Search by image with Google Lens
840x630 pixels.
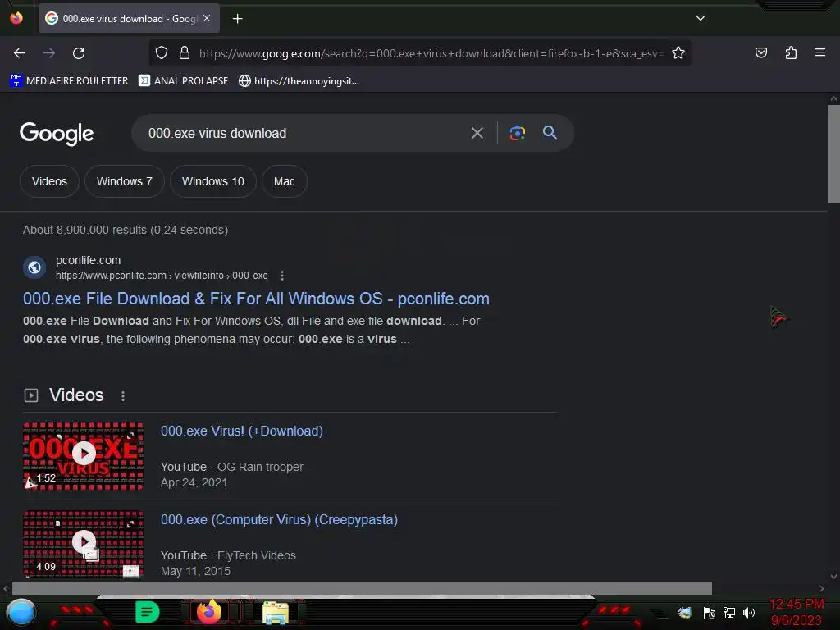(x=517, y=133)
